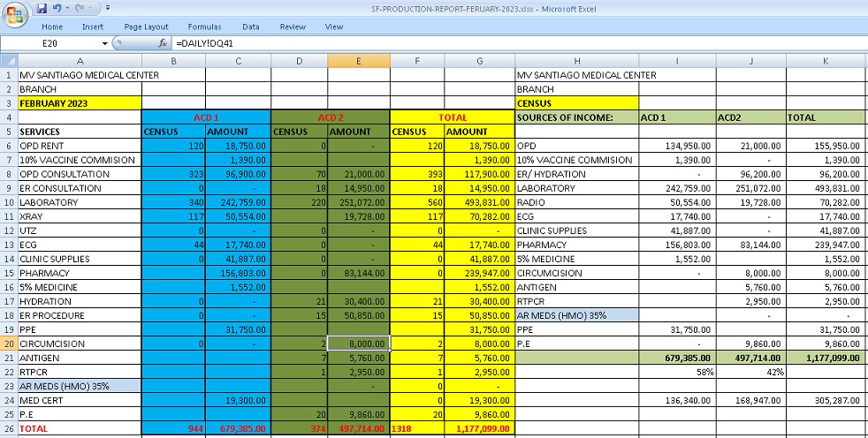
Task: Click the ACD 2 green header cell
Action: click(x=331, y=117)
